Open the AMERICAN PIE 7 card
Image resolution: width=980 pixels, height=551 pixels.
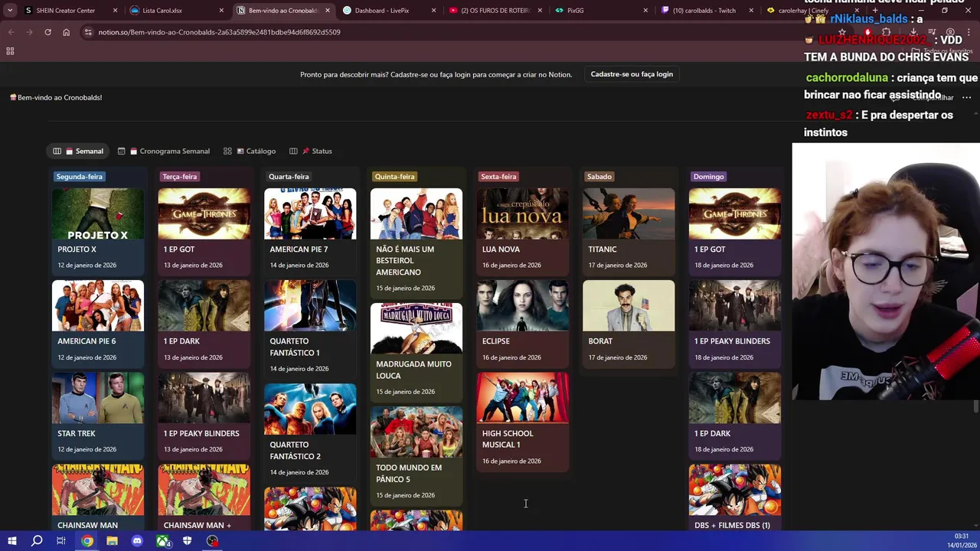(x=310, y=231)
